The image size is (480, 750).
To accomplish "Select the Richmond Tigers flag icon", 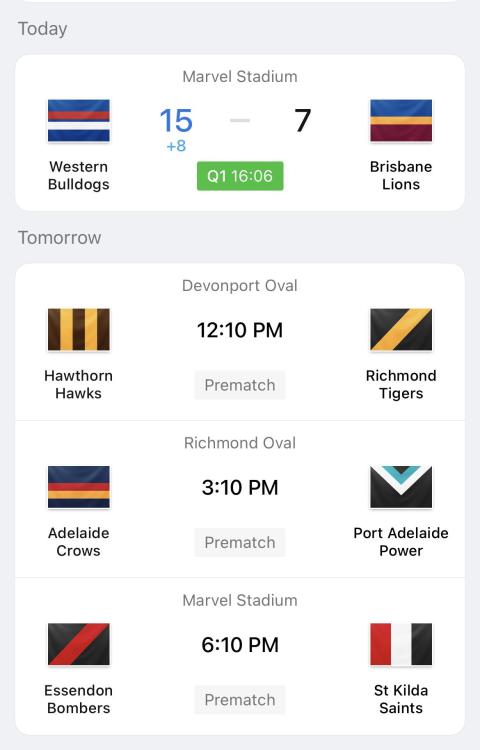I will click(401, 330).
